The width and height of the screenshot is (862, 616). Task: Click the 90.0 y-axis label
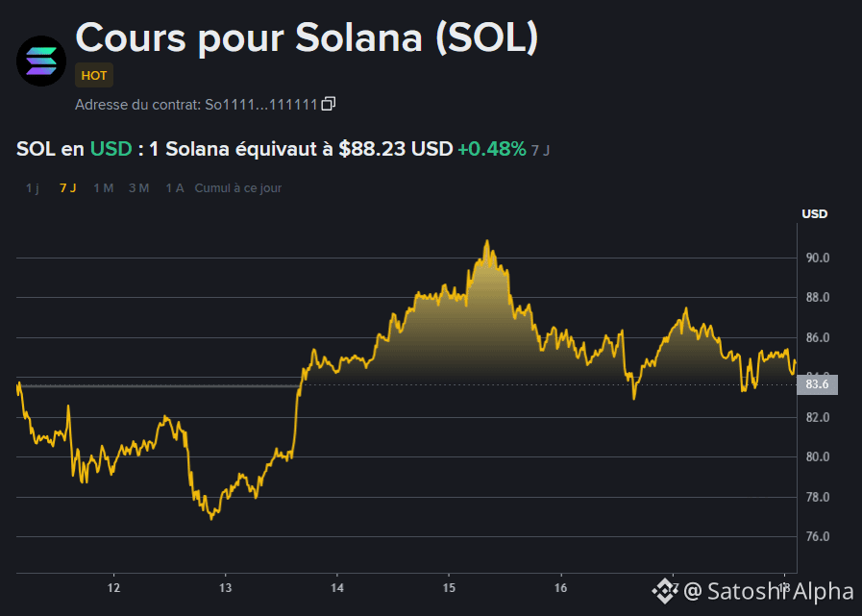pyautogui.click(x=818, y=258)
